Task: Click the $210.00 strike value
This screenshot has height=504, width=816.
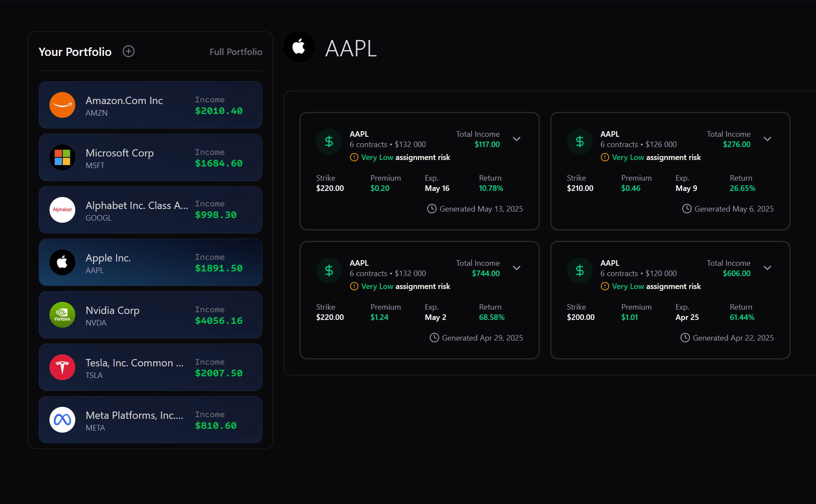Action: [x=580, y=188]
